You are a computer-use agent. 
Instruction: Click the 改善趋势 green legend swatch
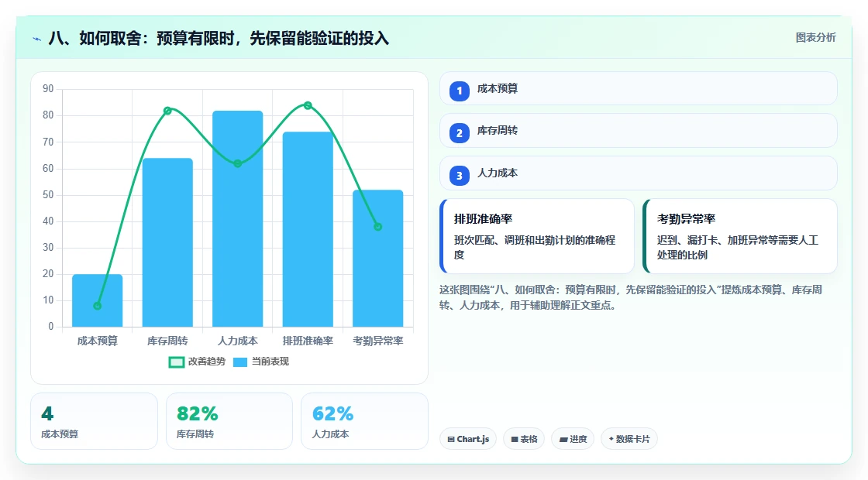(x=176, y=362)
